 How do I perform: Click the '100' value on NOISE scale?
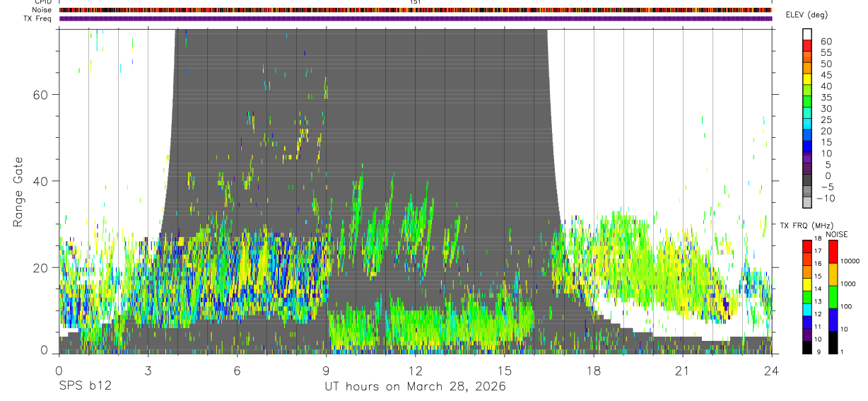[x=846, y=307]
